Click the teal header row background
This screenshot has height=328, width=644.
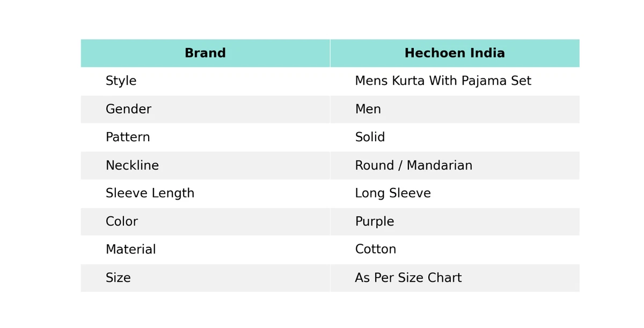330,53
